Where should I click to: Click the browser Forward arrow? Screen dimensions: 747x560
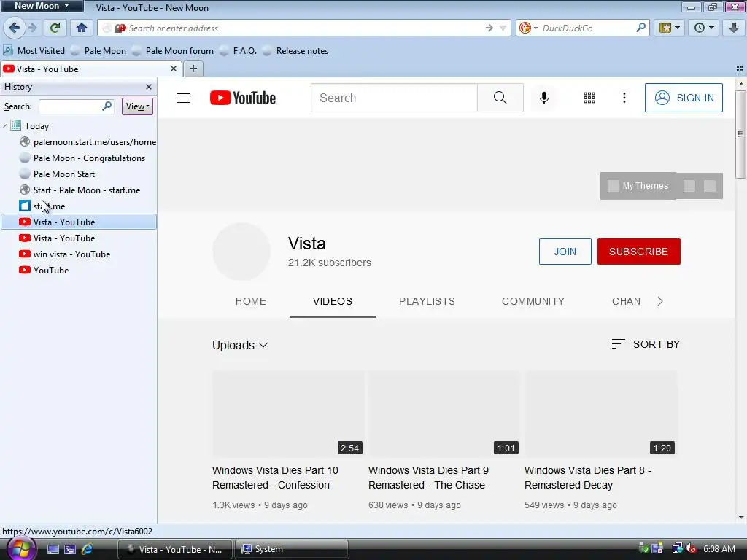pyautogui.click(x=32, y=28)
